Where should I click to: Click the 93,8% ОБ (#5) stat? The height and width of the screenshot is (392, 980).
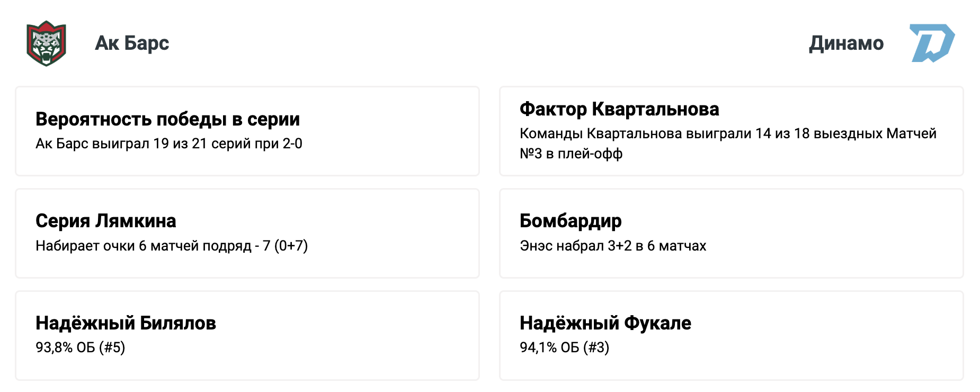pos(81,348)
